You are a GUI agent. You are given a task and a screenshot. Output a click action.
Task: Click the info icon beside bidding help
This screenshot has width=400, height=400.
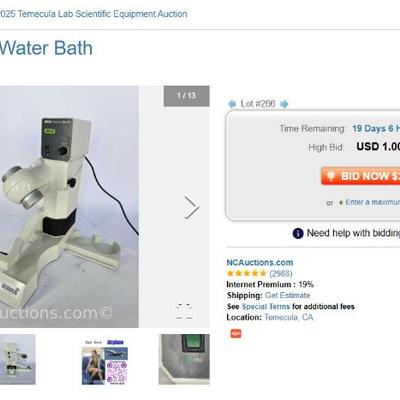(298, 233)
